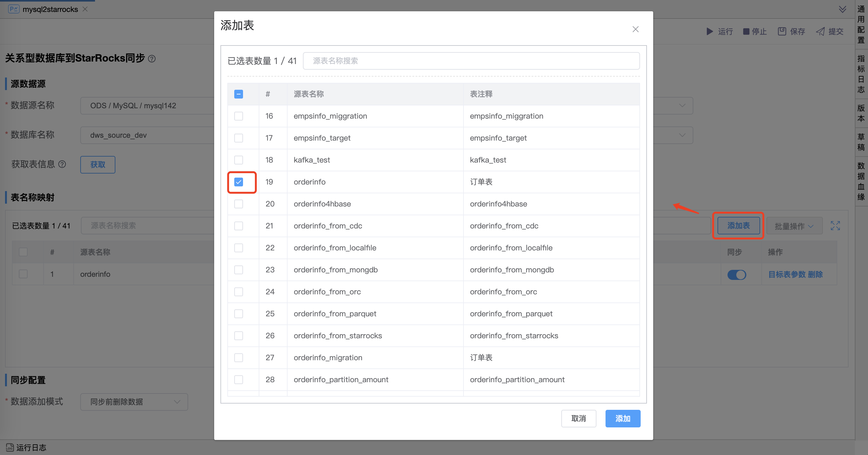Click the Submit (提交) paper-plane icon
The width and height of the screenshot is (868, 455).
(x=820, y=31)
